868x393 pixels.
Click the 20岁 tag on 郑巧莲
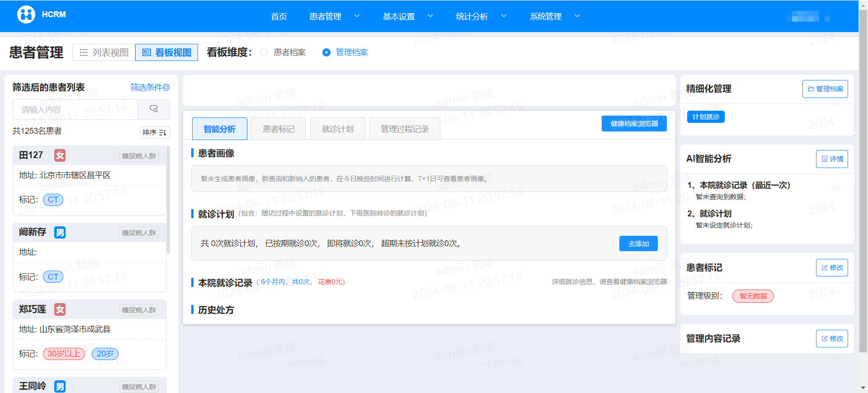(105, 354)
